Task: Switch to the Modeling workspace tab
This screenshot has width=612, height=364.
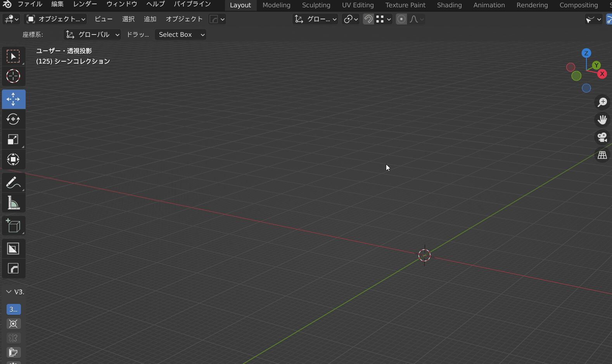Action: click(277, 5)
